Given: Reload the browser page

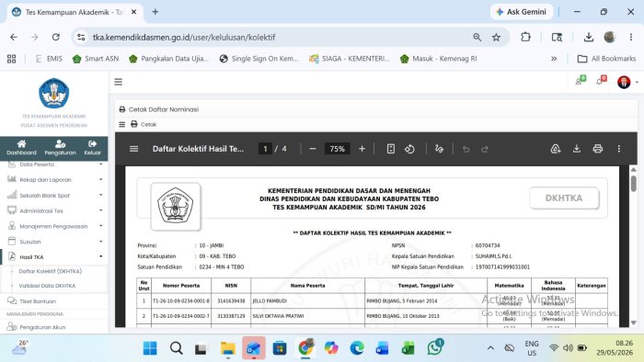Looking at the screenshot, I should pyautogui.click(x=56, y=38).
